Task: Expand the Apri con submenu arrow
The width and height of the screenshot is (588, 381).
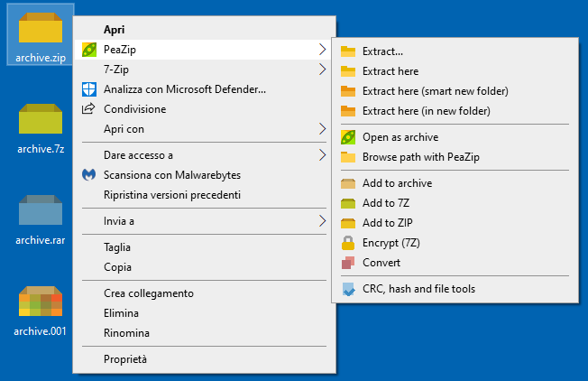Action: 323,129
